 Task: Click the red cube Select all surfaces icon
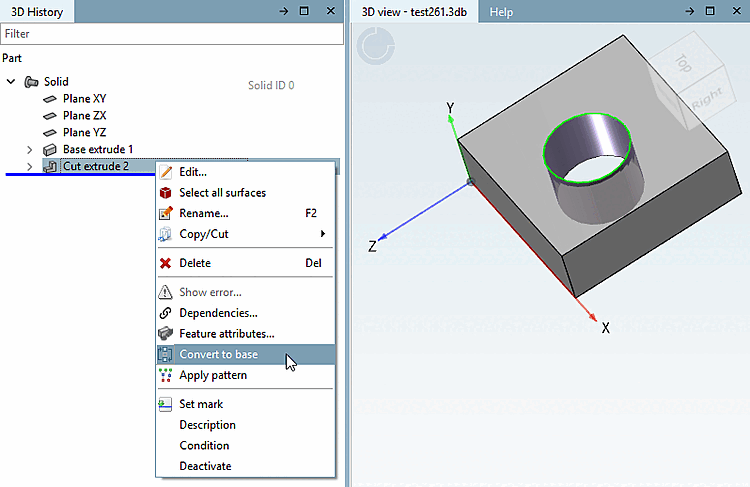coord(165,192)
